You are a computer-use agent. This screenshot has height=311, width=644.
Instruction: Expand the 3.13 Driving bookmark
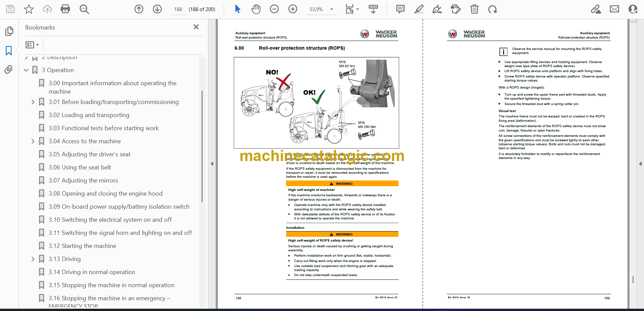pos(33,259)
